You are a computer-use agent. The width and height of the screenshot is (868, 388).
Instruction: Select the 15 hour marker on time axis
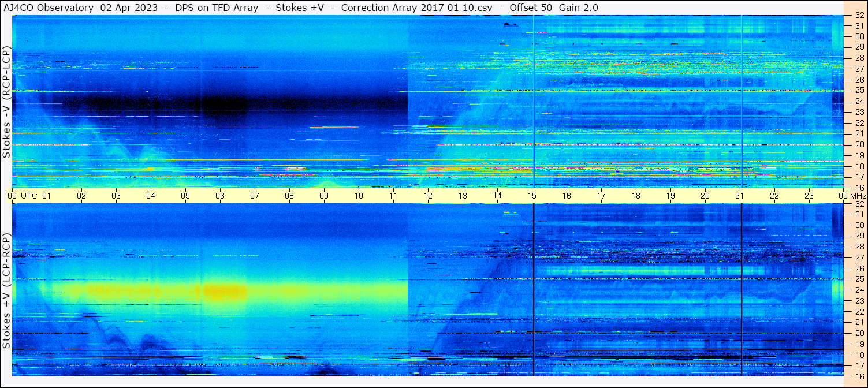pyautogui.click(x=532, y=196)
